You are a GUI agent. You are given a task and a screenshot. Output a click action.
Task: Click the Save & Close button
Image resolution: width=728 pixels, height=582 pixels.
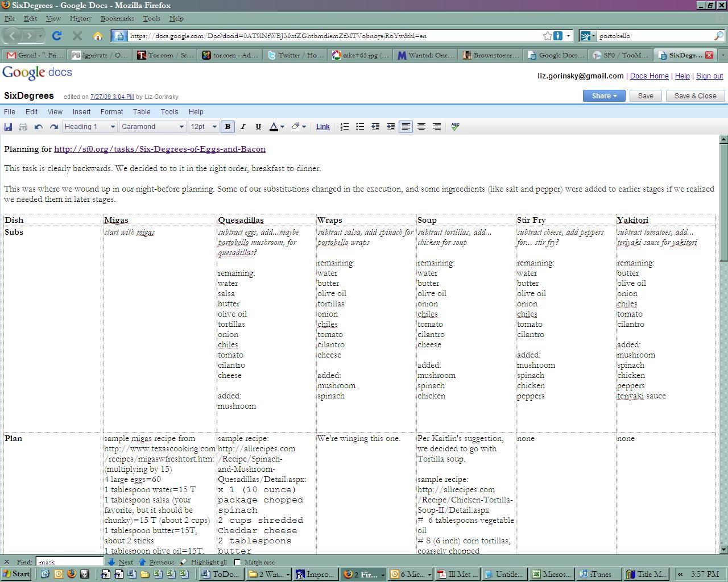click(695, 96)
